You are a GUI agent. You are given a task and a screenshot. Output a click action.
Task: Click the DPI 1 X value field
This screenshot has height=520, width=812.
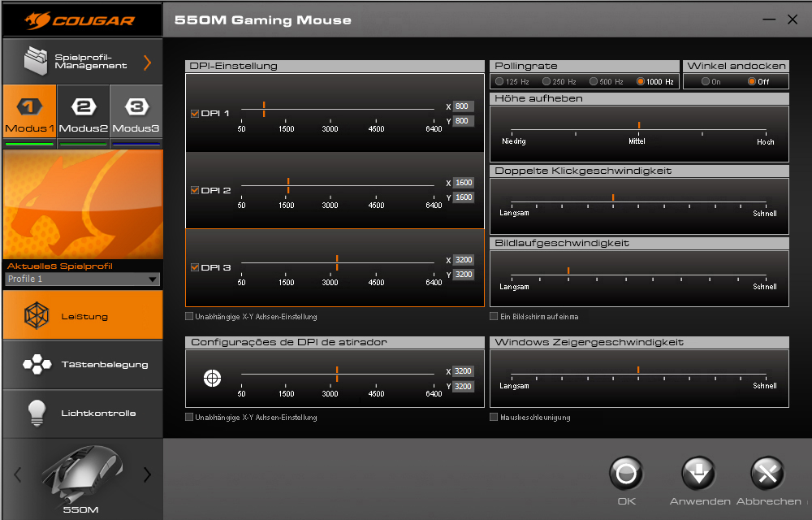[x=463, y=106]
